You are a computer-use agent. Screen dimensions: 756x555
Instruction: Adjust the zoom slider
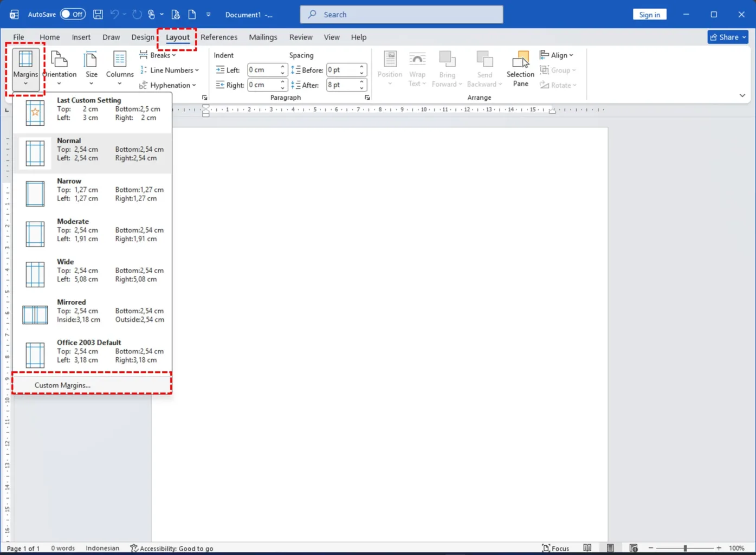686,548
